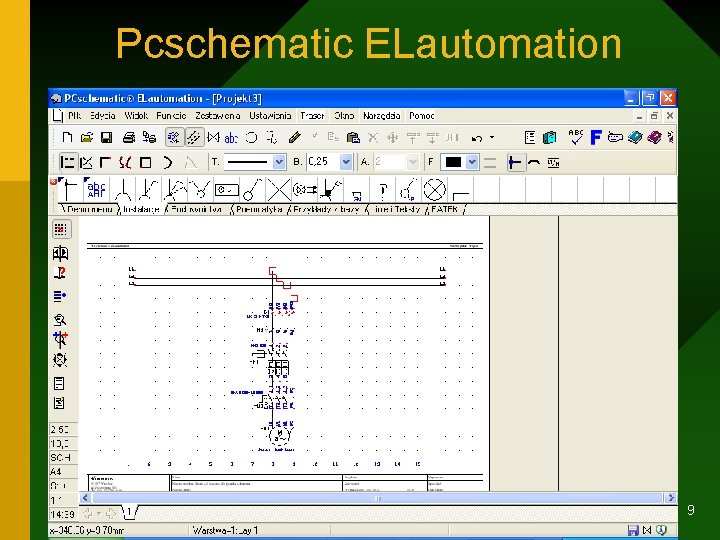
Task: Save the project using the floppy disk icon
Action: (x=107, y=137)
